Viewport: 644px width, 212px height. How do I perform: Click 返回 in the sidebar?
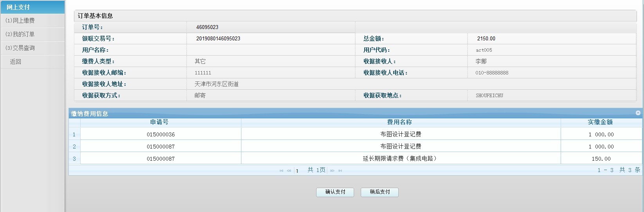tap(16, 62)
